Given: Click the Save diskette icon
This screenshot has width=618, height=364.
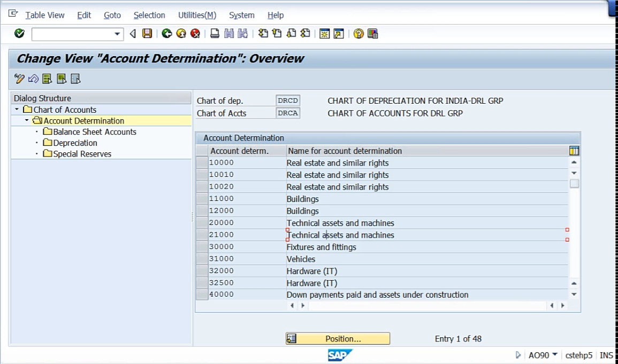Looking at the screenshot, I should (x=147, y=34).
